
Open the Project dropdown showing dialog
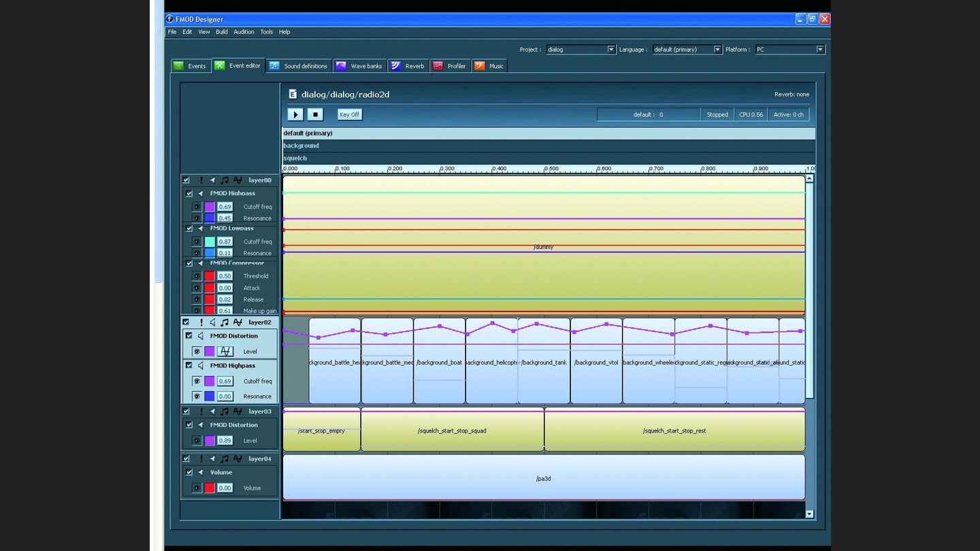coord(581,50)
